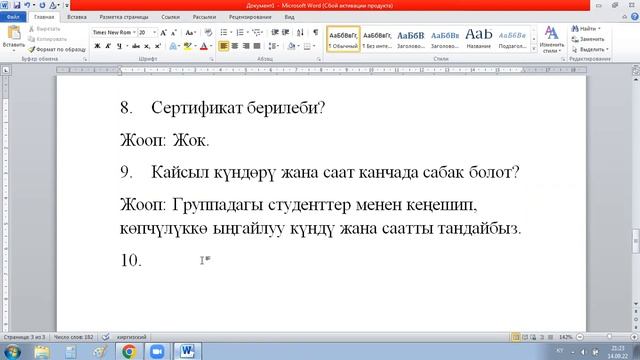Shrink font size with the small A icon
This screenshot has width=640, height=360.
[173, 33]
